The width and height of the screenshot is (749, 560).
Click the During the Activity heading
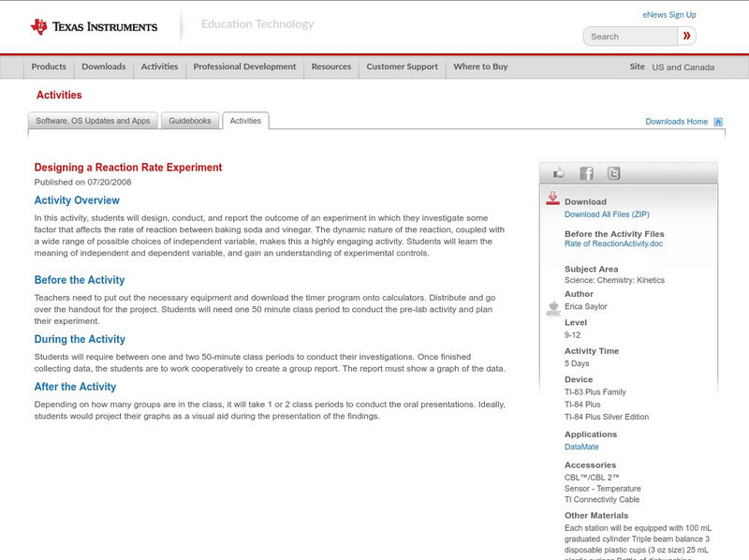point(80,339)
